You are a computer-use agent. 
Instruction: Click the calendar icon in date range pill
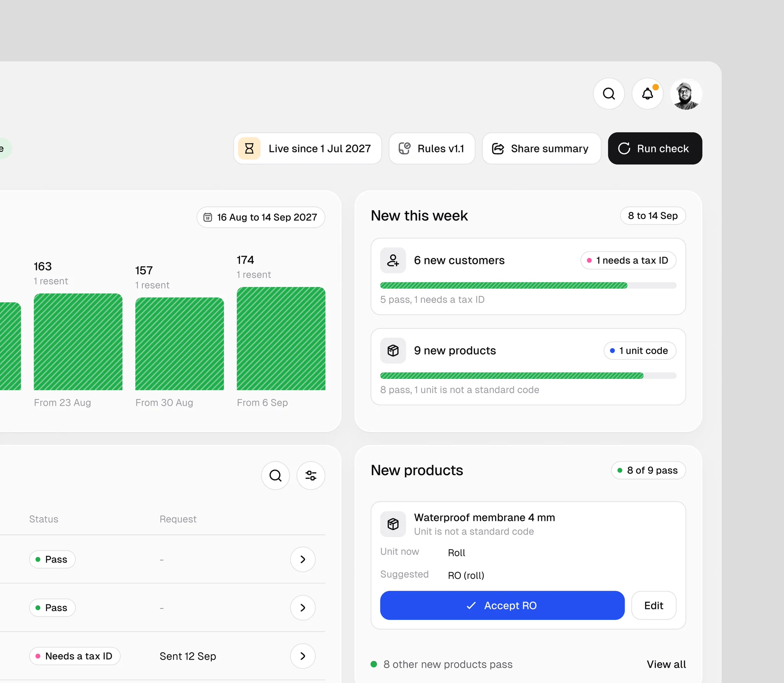[207, 217]
